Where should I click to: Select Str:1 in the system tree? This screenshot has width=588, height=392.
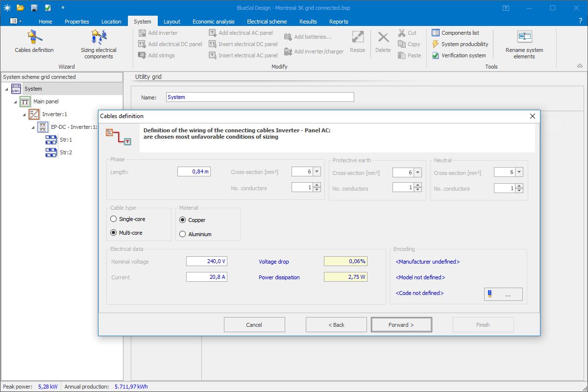(x=66, y=140)
